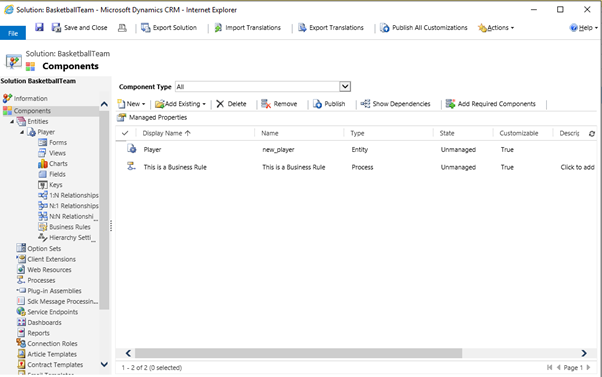Viewport: 602px width, 377px height.
Task: Click Publish All Customizations icon
Action: 384,28
